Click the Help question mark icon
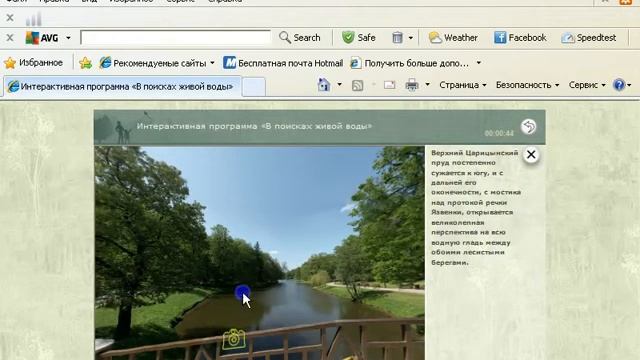The image size is (640, 360). pyautogui.click(x=619, y=85)
